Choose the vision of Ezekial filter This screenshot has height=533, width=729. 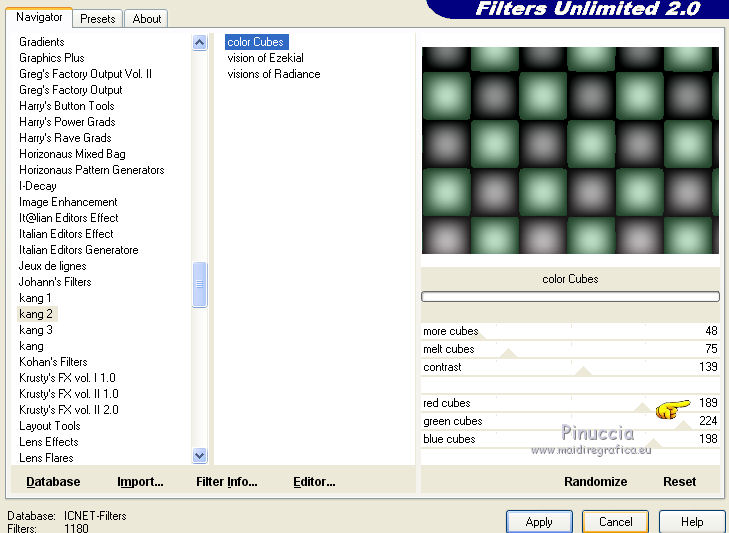coord(265,58)
